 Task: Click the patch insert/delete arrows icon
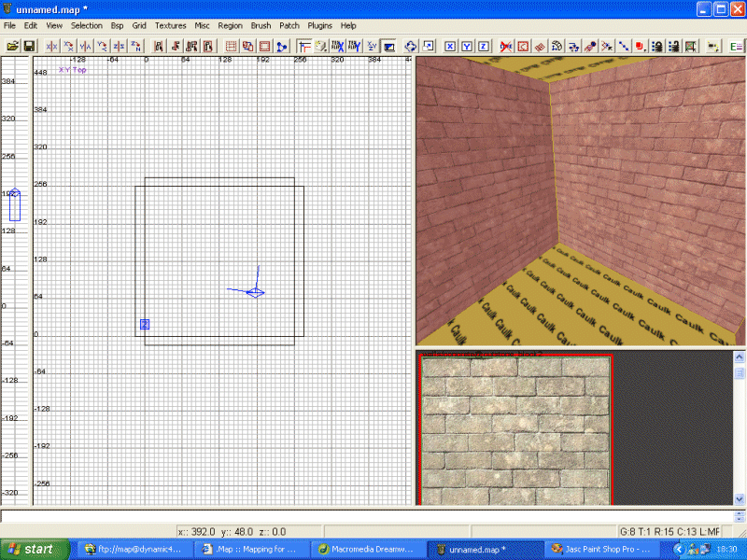coord(573,46)
